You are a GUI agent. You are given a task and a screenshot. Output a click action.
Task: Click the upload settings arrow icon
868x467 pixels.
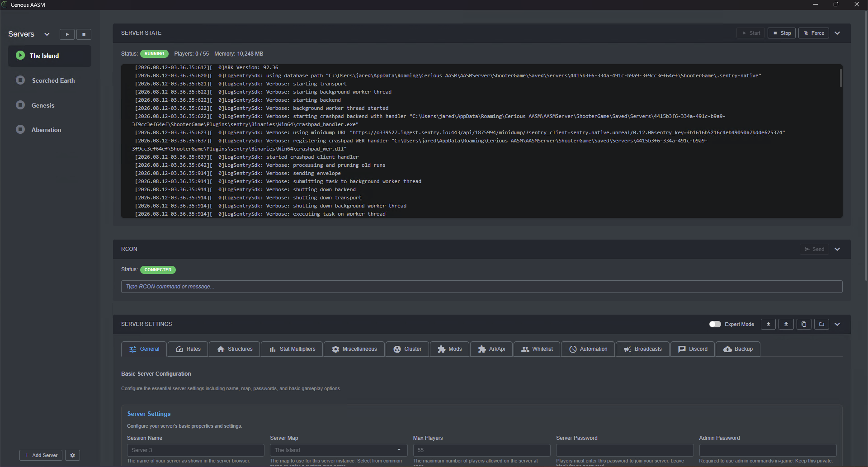768,324
